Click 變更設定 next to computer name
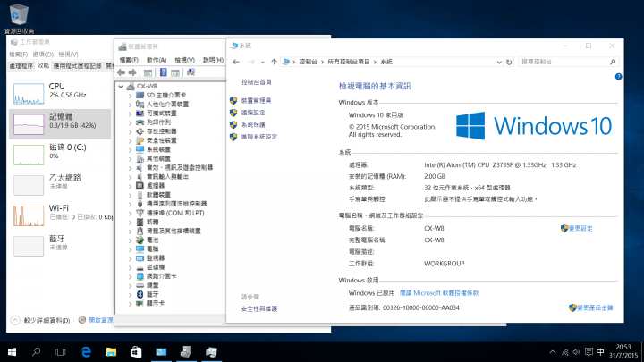 click(580, 228)
